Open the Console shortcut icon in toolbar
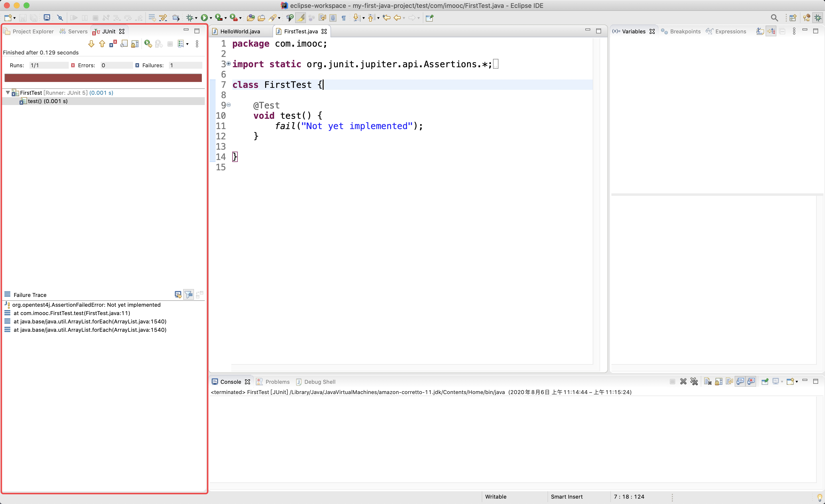 click(x=47, y=18)
